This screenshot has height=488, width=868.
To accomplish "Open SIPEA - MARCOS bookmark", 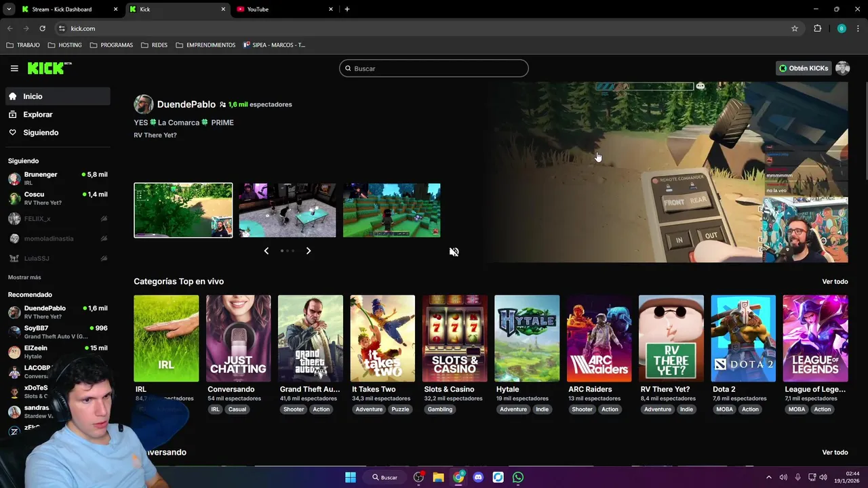I will [x=275, y=45].
